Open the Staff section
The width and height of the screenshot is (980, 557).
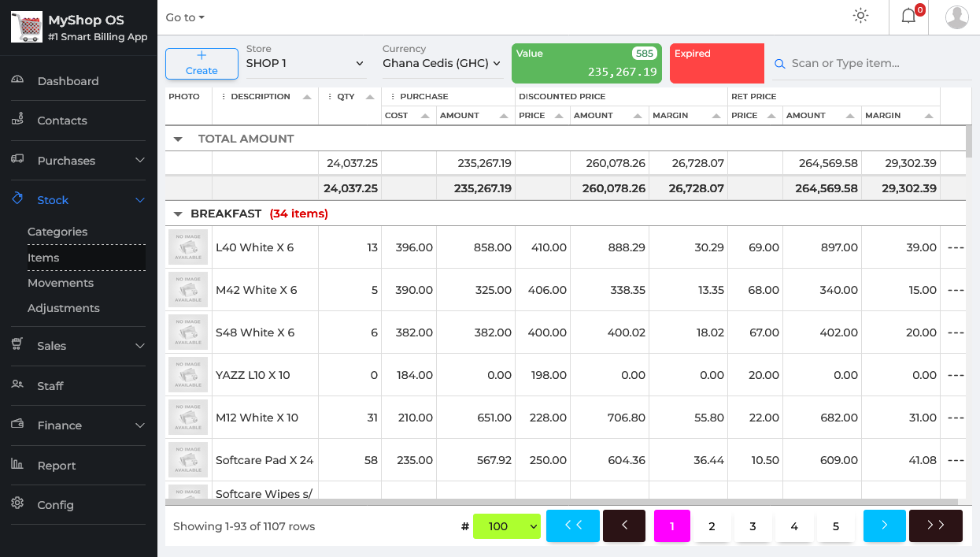pyautogui.click(x=50, y=386)
